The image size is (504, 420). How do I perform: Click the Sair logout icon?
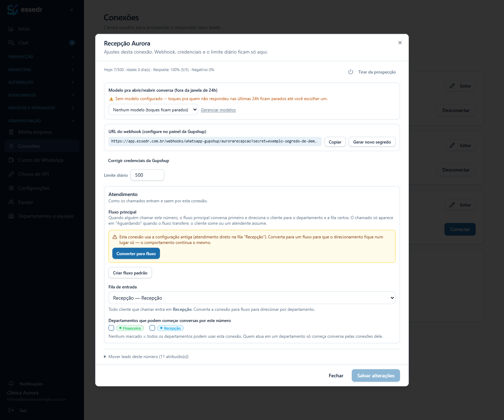(11, 410)
